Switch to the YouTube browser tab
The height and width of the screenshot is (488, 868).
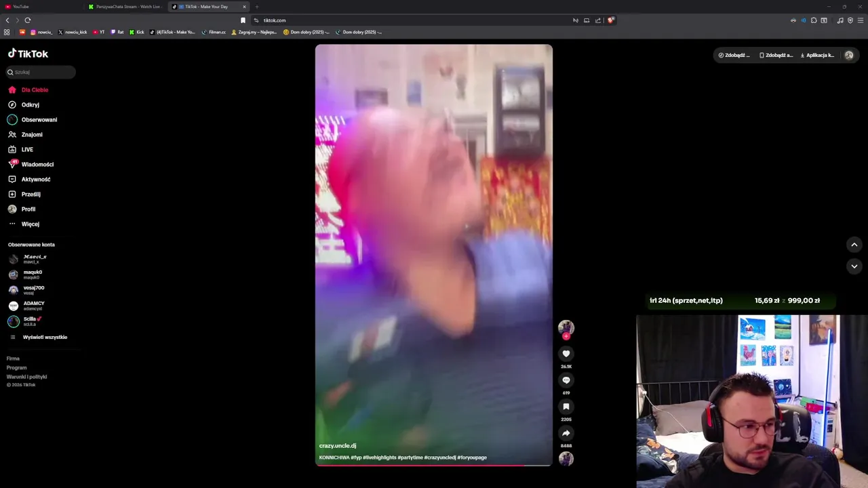41,7
